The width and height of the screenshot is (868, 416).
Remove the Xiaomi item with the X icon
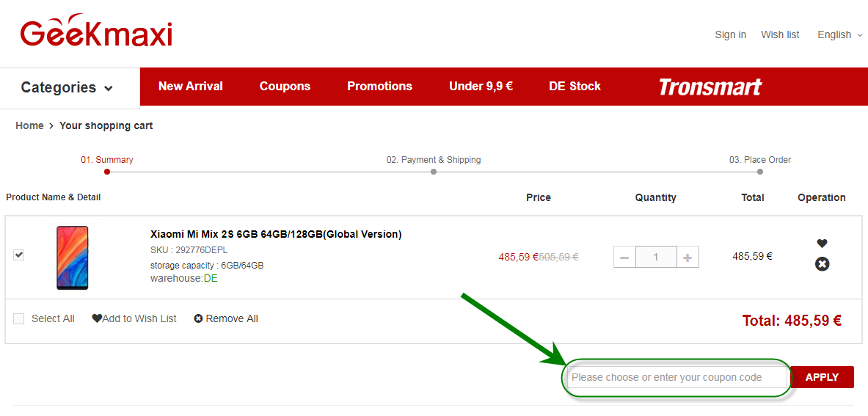[x=822, y=264]
